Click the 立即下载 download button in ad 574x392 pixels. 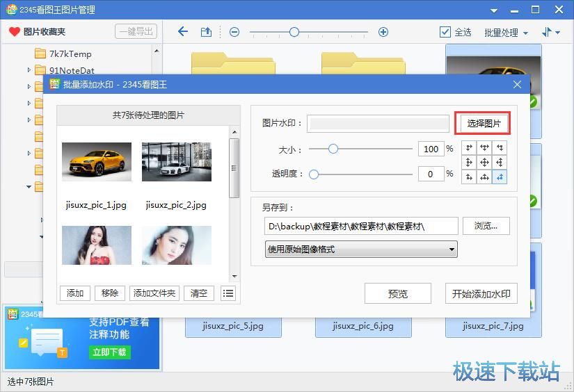pyautogui.click(x=109, y=352)
